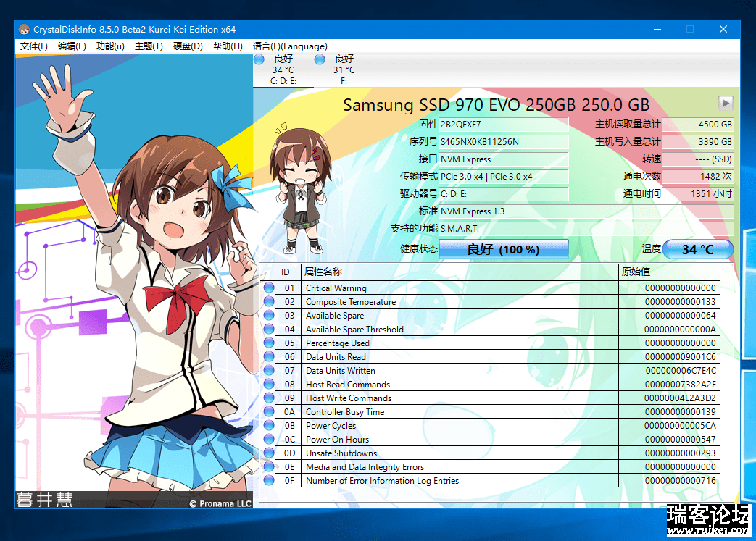Click host writes total value 3390 GB
Image resolution: width=756 pixels, height=541 pixels.
click(698, 142)
